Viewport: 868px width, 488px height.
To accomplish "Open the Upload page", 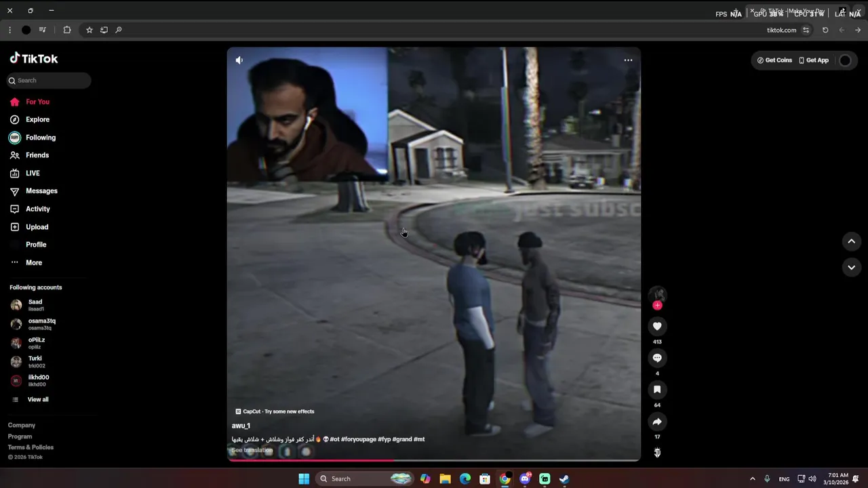I will point(29,227).
